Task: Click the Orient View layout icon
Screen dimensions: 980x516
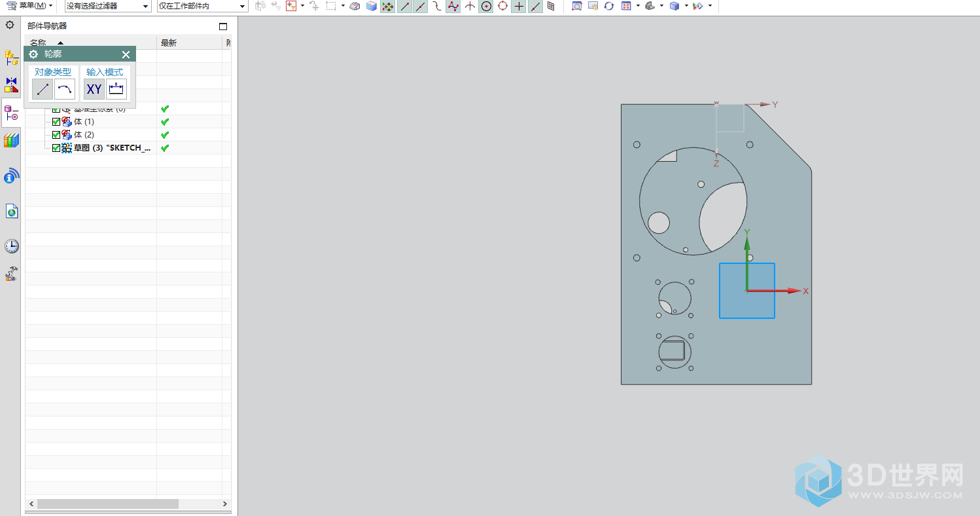Action: point(626,6)
